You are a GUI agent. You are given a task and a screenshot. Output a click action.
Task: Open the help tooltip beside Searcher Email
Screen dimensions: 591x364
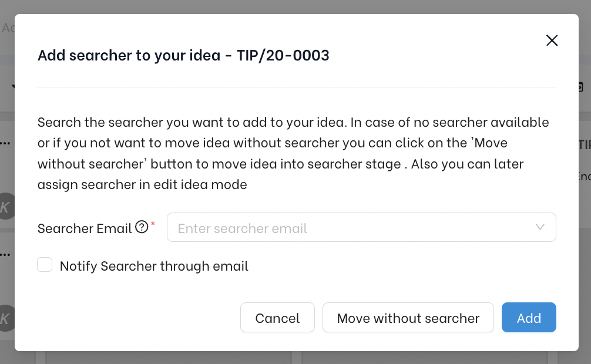[x=142, y=227]
